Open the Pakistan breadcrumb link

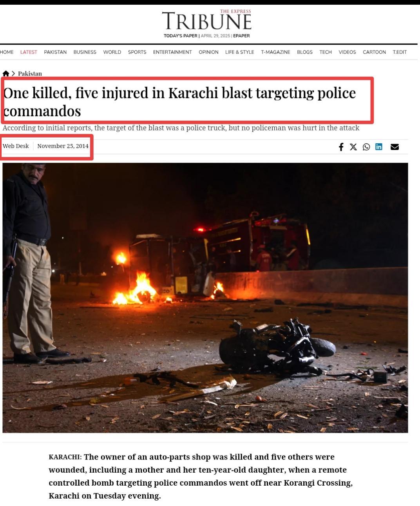[30, 74]
